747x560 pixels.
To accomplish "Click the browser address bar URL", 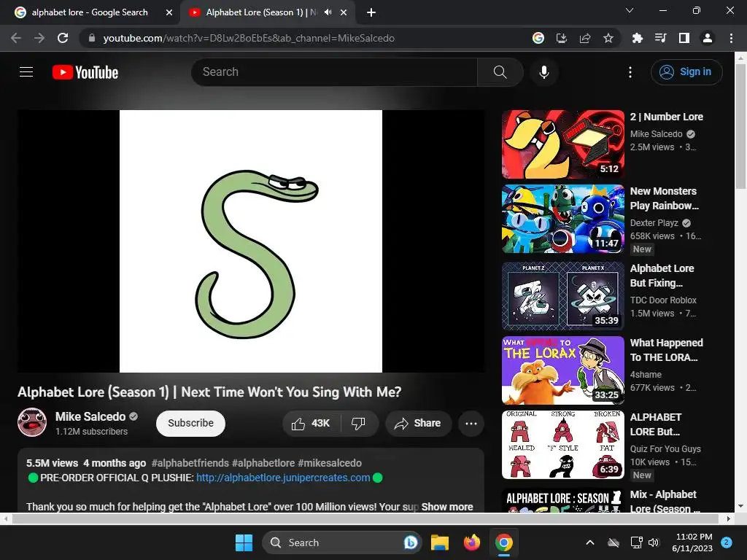I will pos(249,38).
